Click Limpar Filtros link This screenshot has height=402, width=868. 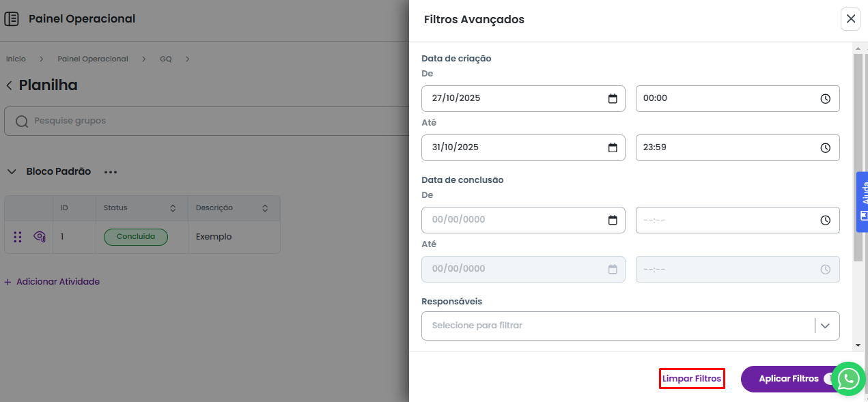coord(691,378)
